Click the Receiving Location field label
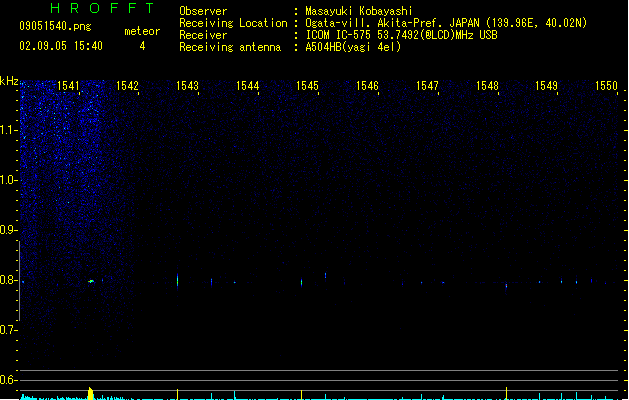Viewport: 629px width, 400px height. click(x=233, y=23)
